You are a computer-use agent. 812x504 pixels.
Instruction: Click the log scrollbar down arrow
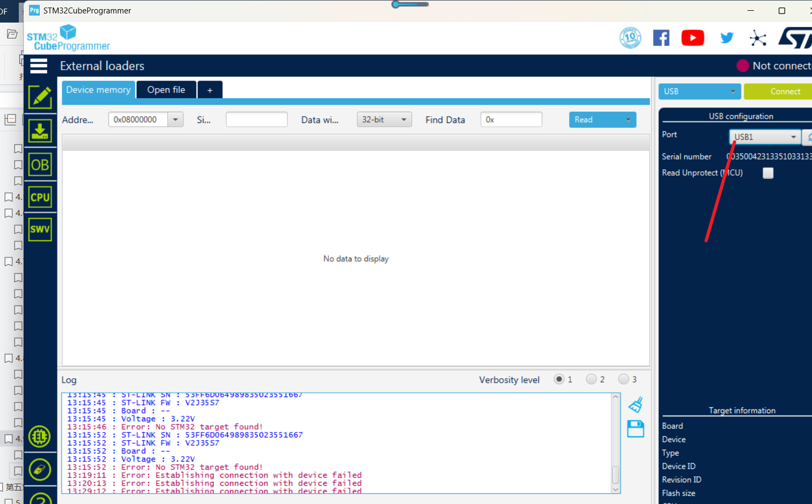(x=616, y=489)
